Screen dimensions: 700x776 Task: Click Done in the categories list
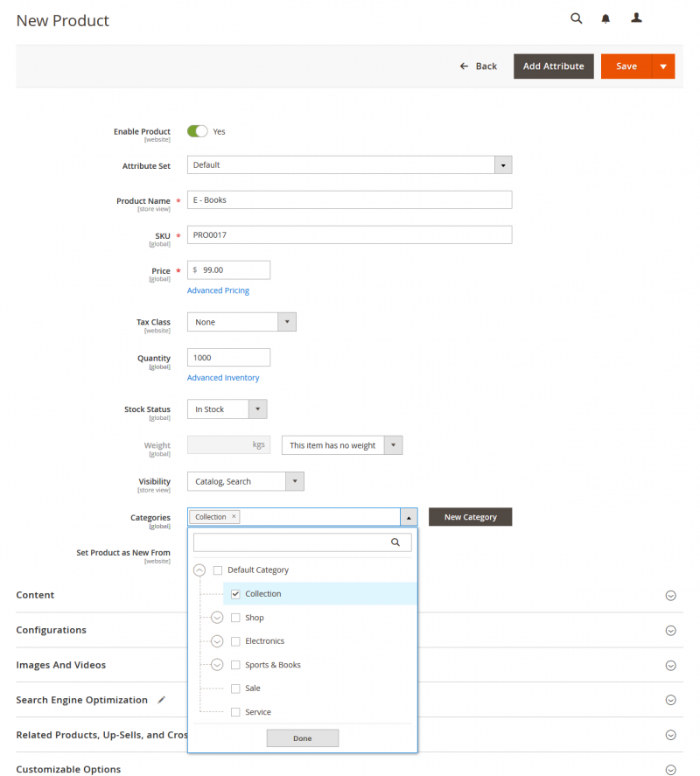[303, 738]
